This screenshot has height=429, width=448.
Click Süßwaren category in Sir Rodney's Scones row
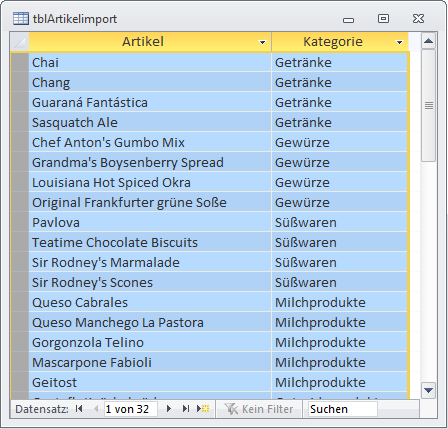[340, 282]
